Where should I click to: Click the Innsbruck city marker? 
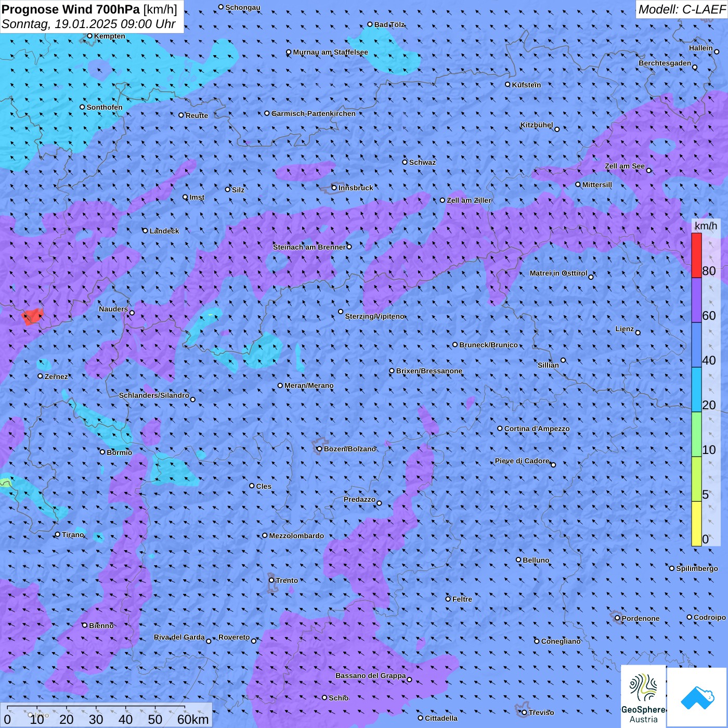coord(334,188)
